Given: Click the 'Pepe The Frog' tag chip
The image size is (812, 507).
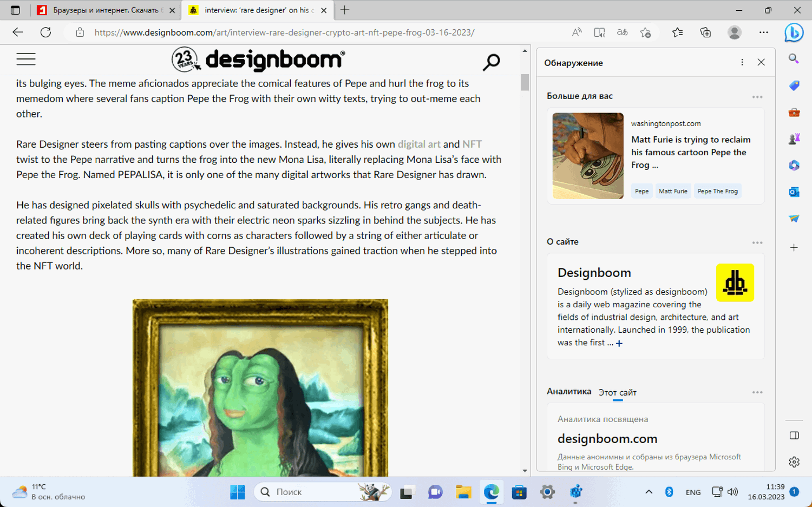Looking at the screenshot, I should pos(718,191).
